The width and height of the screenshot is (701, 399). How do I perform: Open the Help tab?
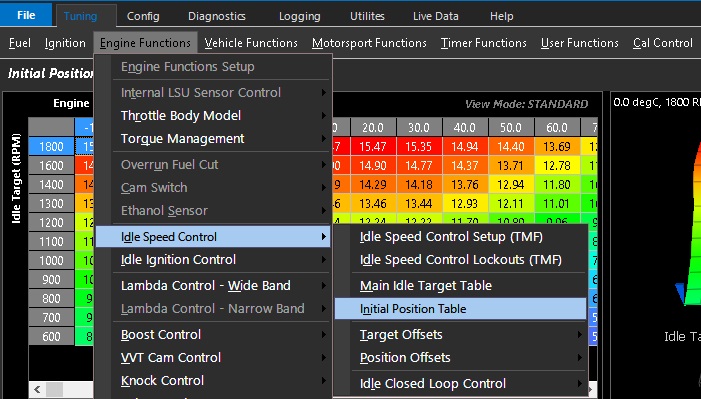502,16
